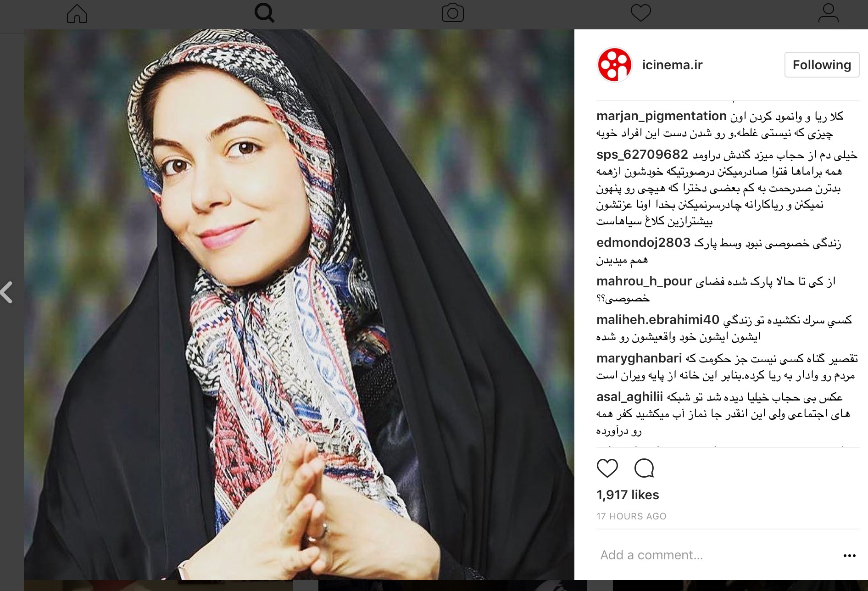Go to previous post with left chevron

[x=6, y=292]
